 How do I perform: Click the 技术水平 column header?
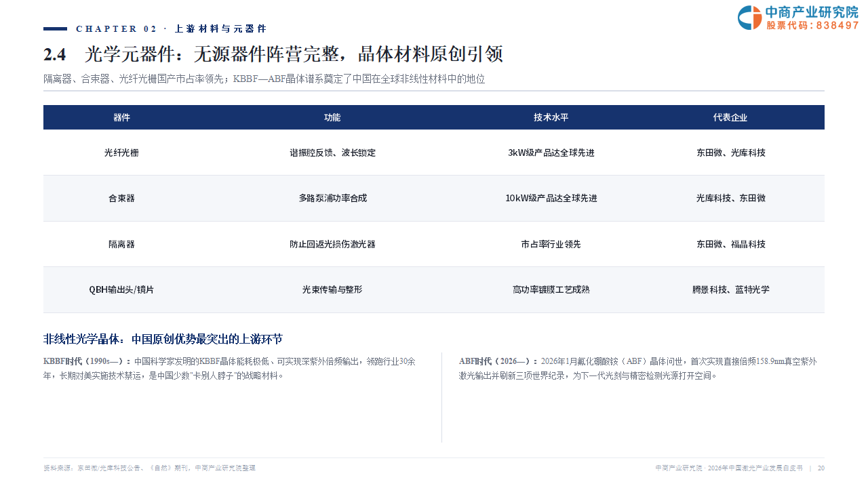point(551,117)
